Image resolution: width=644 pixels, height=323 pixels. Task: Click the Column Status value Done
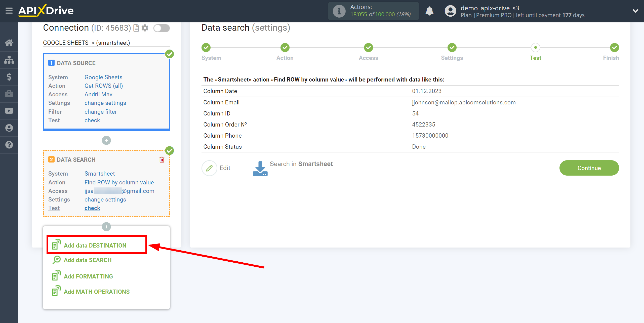(419, 147)
